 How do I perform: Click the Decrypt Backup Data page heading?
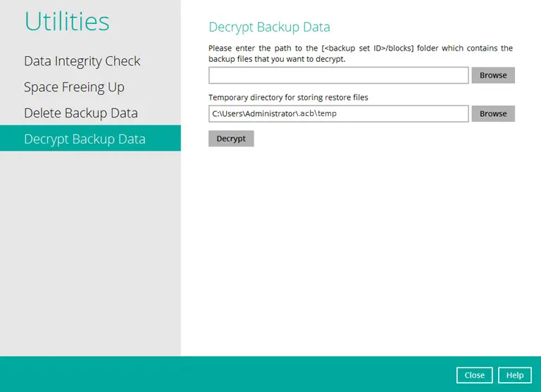pyautogui.click(x=269, y=27)
